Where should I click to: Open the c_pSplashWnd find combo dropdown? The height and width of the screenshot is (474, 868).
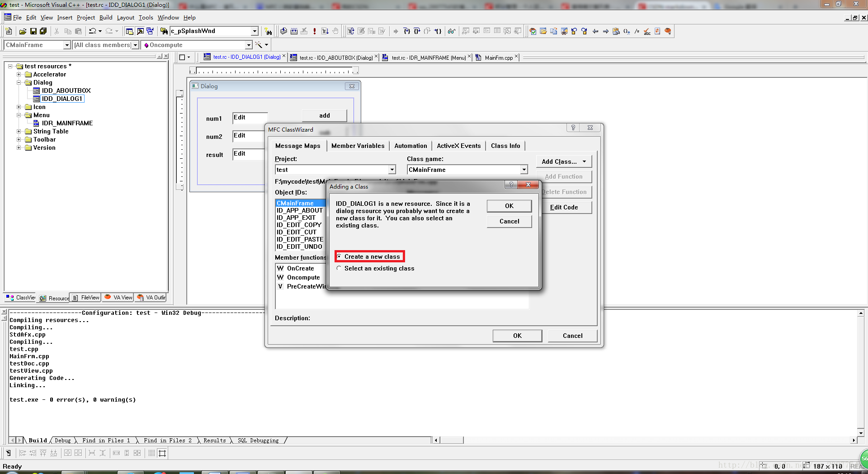(x=255, y=31)
